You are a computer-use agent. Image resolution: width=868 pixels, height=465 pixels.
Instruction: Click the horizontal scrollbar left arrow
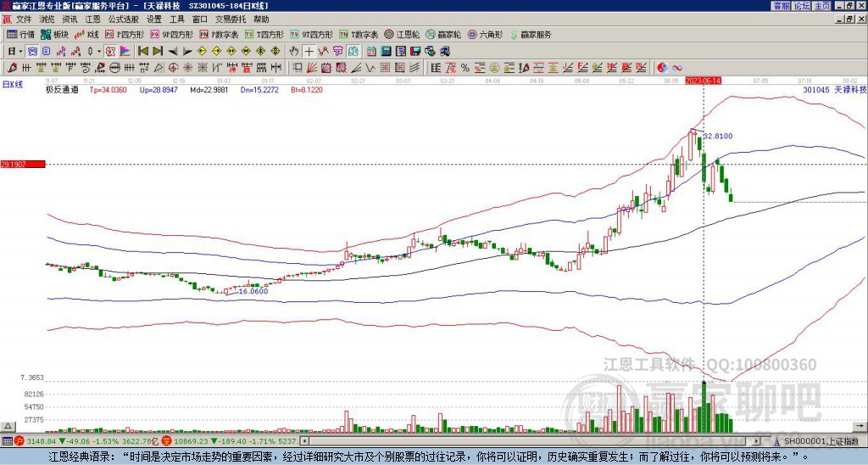click(304, 441)
